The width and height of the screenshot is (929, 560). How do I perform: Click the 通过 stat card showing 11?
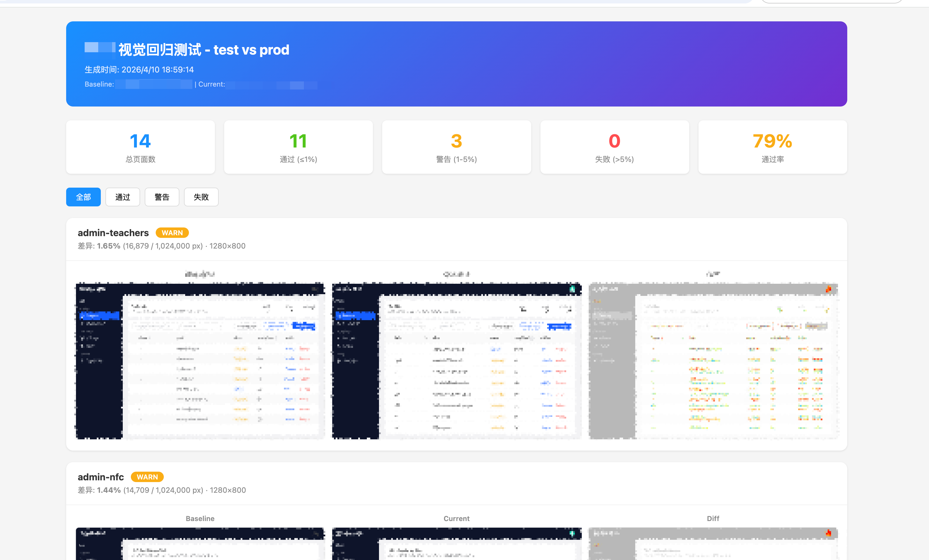(298, 147)
